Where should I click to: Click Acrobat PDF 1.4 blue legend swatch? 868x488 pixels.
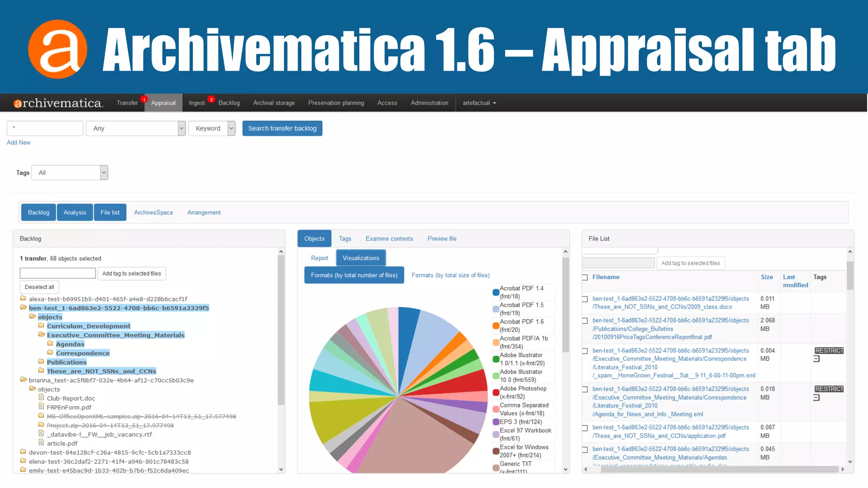496,292
